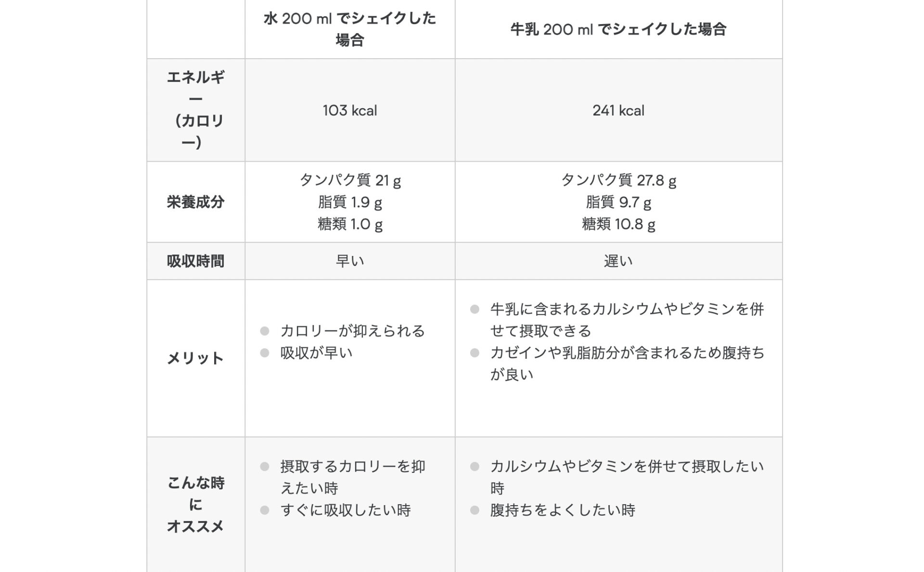This screenshot has width=924, height=572.
Task: Click the 水 200 ml column header
Action: point(350,29)
